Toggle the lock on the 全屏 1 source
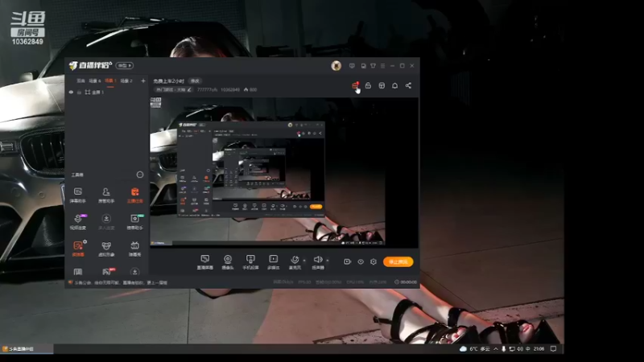This screenshot has height=362, width=644. [x=79, y=93]
